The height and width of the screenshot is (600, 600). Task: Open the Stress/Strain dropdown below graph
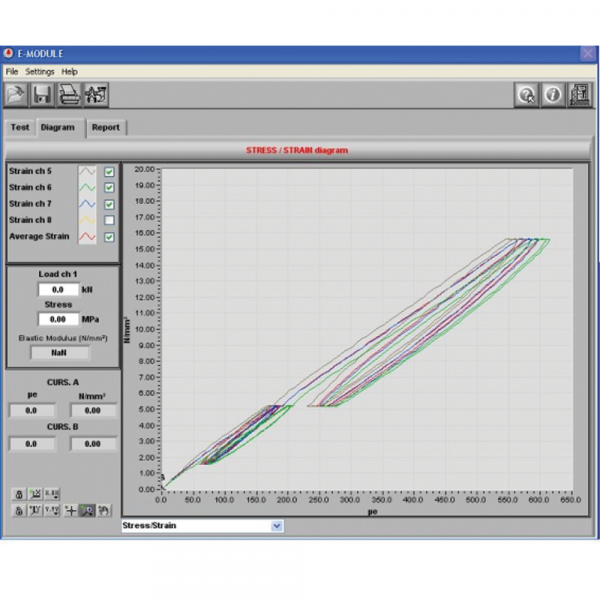point(277,526)
